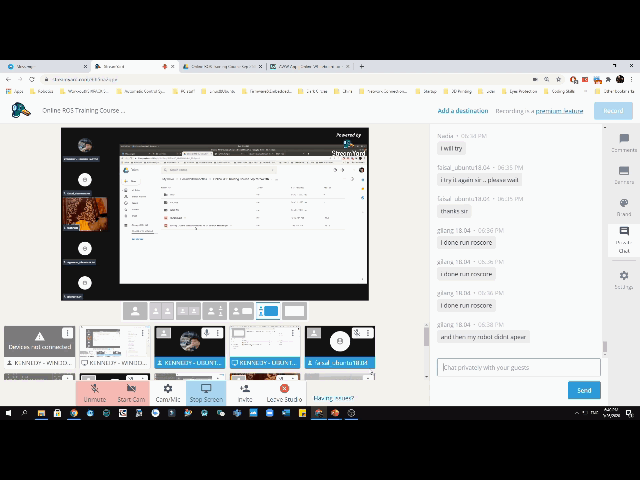Click the browser address bar

coord(286,80)
